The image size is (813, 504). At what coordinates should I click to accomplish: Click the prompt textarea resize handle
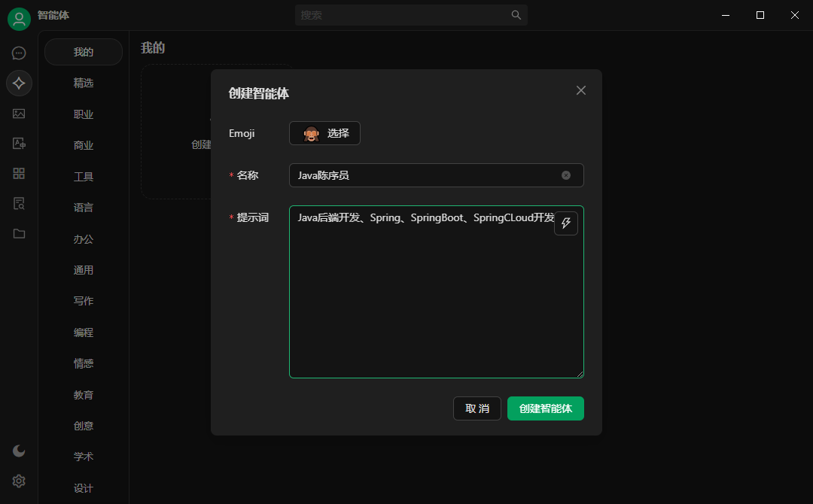[580, 374]
